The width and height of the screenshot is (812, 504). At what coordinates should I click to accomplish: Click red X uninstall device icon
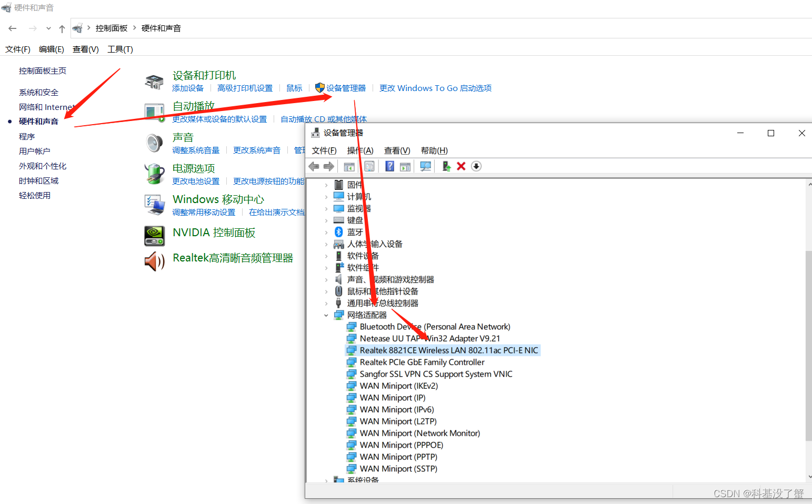[x=461, y=166]
